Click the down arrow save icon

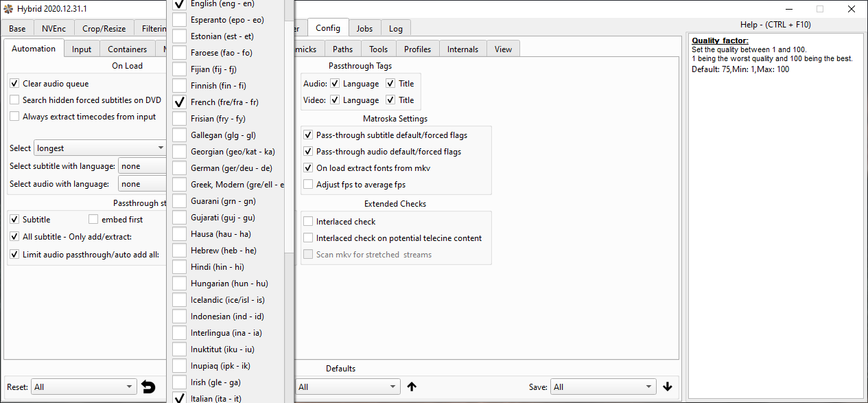(x=668, y=387)
